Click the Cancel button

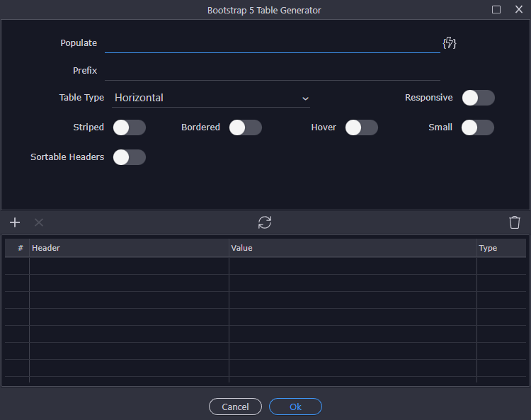[235, 407]
